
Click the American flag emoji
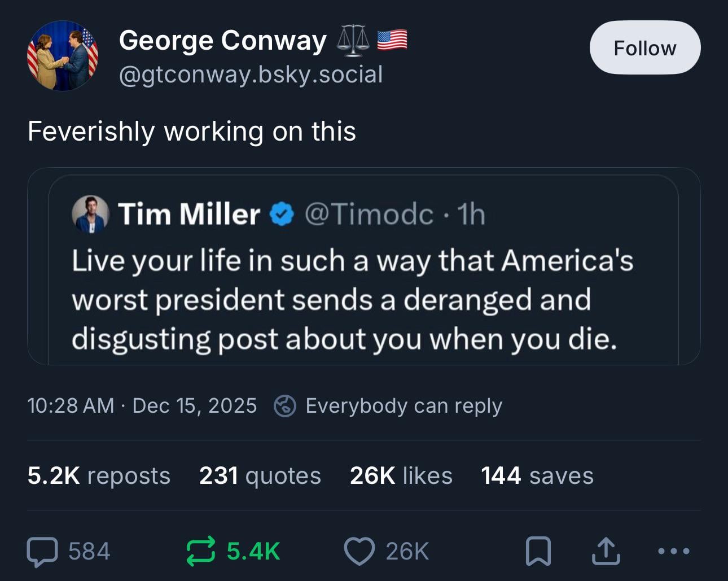(x=392, y=40)
